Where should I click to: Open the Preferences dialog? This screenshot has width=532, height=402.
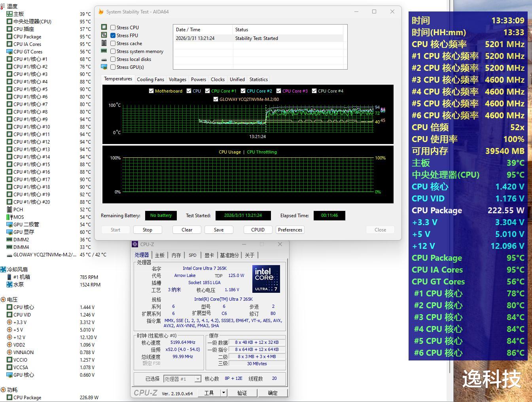pyautogui.click(x=290, y=230)
